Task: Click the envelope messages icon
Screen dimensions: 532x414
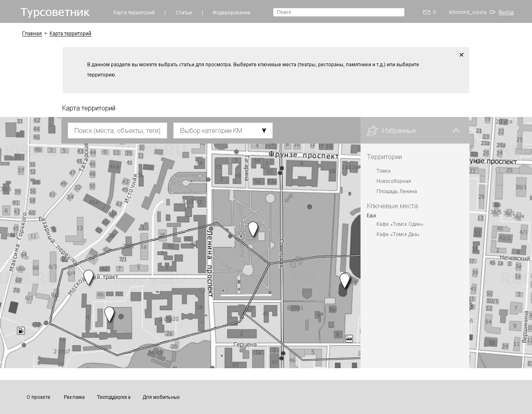Action: coord(426,12)
